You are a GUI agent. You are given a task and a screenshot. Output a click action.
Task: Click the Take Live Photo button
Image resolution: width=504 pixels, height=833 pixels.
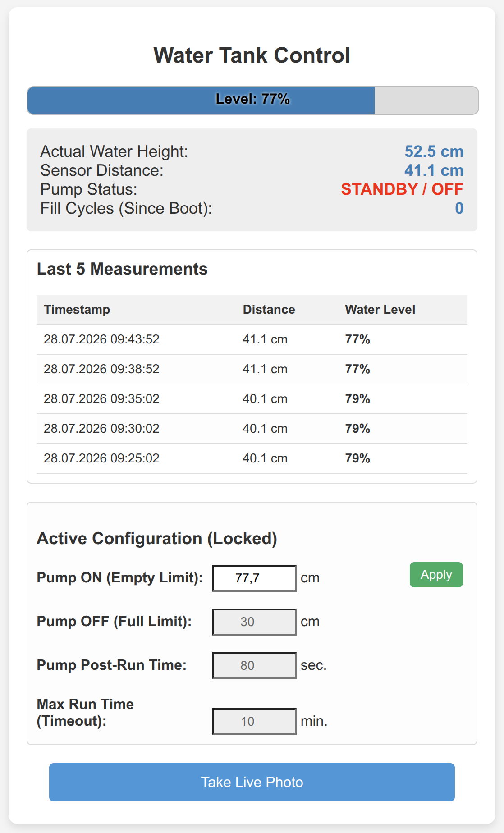point(252,782)
